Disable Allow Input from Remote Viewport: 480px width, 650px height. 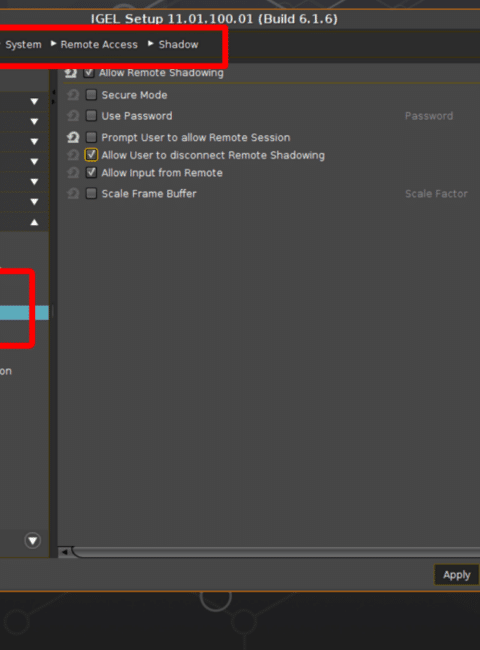pos(91,172)
